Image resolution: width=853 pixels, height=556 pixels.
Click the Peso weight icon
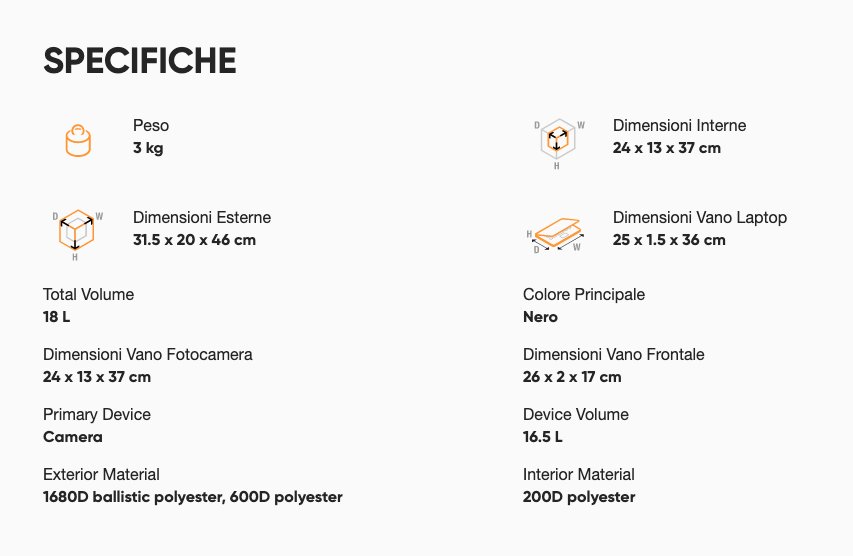tap(77, 140)
